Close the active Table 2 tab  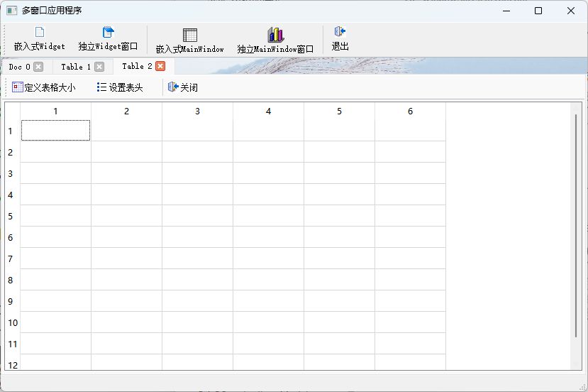(160, 66)
